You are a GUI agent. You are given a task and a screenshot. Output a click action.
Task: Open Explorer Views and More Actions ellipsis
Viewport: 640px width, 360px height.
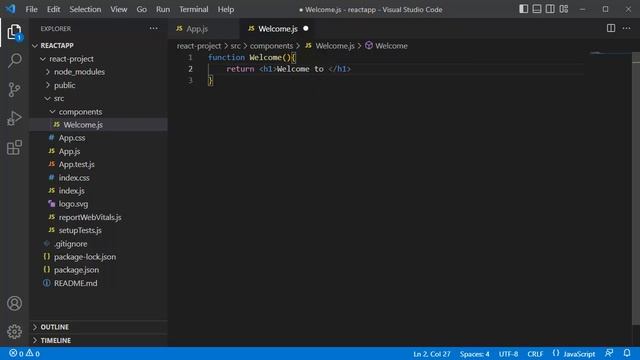tap(153, 28)
